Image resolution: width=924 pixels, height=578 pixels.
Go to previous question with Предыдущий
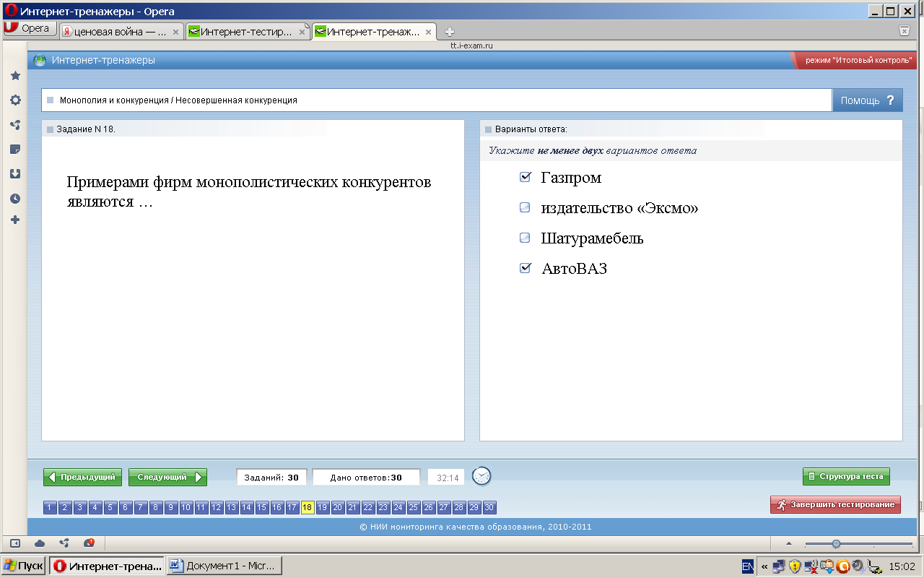tap(82, 477)
